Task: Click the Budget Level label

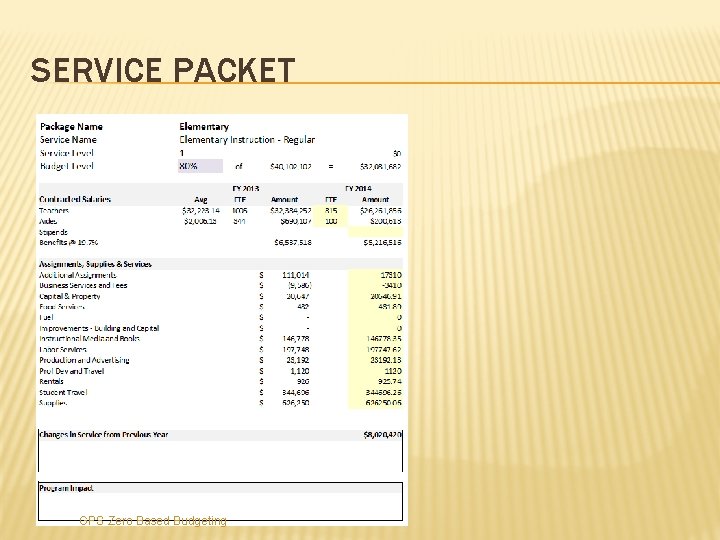Action: click(67, 166)
